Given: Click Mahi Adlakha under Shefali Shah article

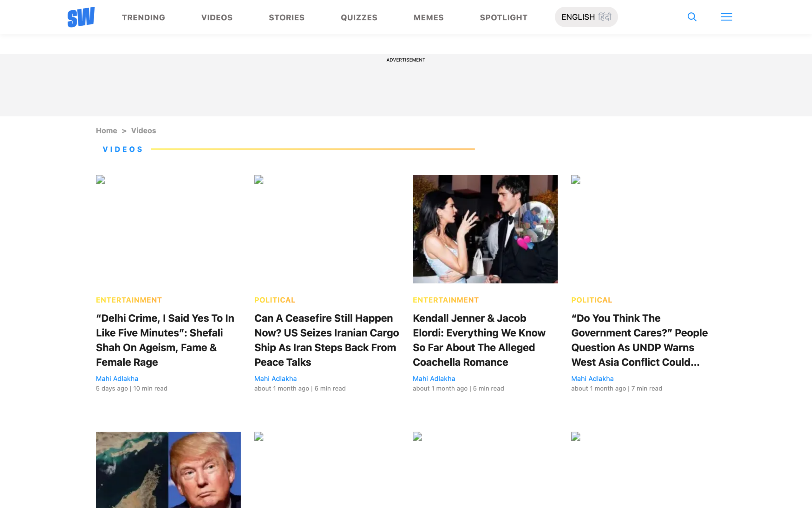Looking at the screenshot, I should (x=117, y=378).
